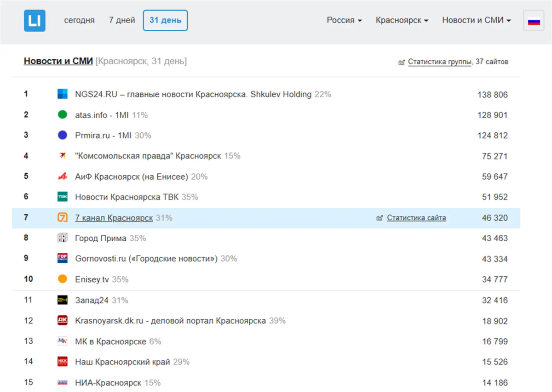Screen dimensions: 552x392
Task: Click the NGS24.RU blue favicon
Action: click(x=63, y=94)
